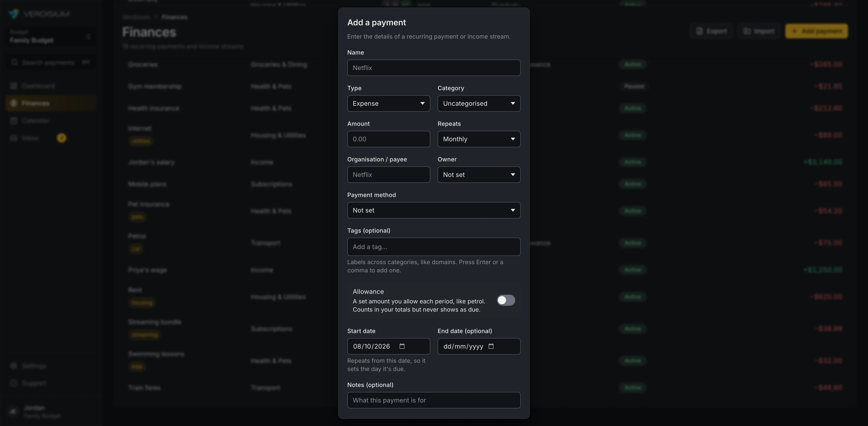Click the Jordan user profile at bottom

(x=51, y=412)
